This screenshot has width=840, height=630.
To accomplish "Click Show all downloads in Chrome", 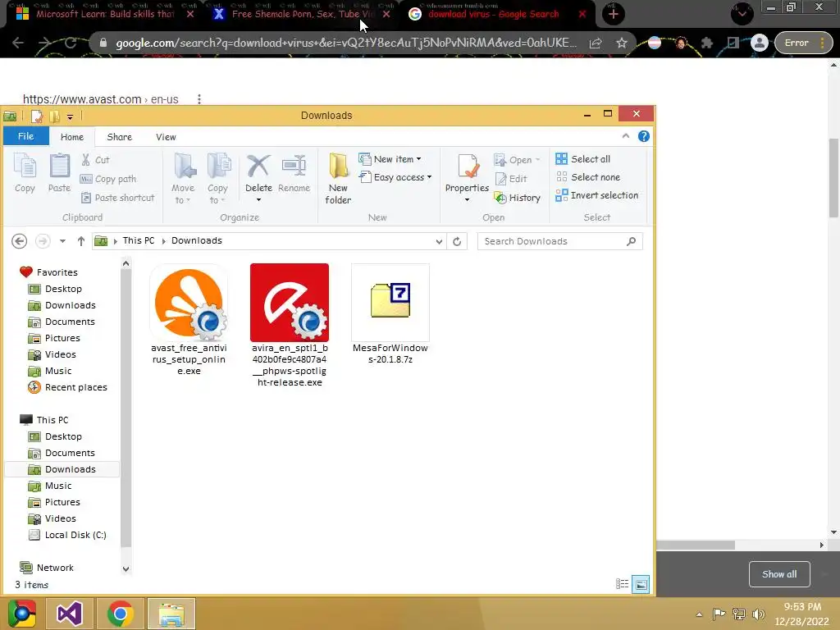I will click(x=779, y=574).
